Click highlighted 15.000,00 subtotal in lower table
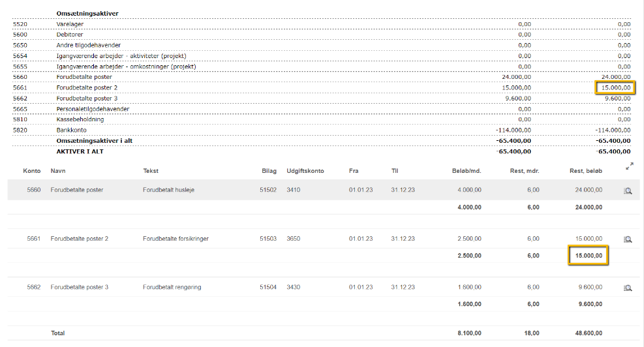Viewport: 644px width, 347px height. pos(588,256)
